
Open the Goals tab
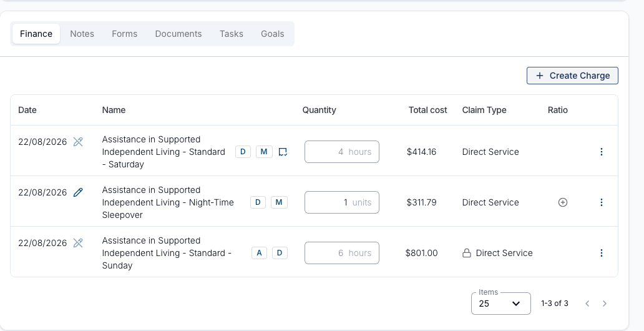pyautogui.click(x=272, y=34)
